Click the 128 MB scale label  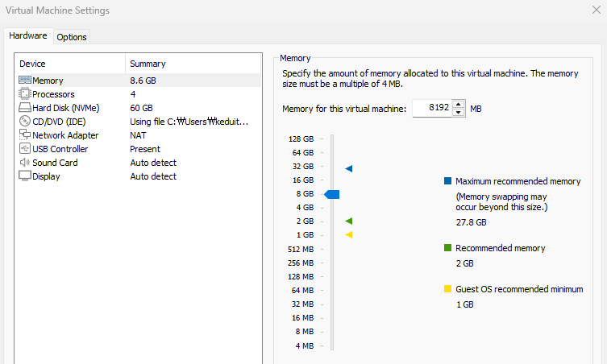click(301, 276)
